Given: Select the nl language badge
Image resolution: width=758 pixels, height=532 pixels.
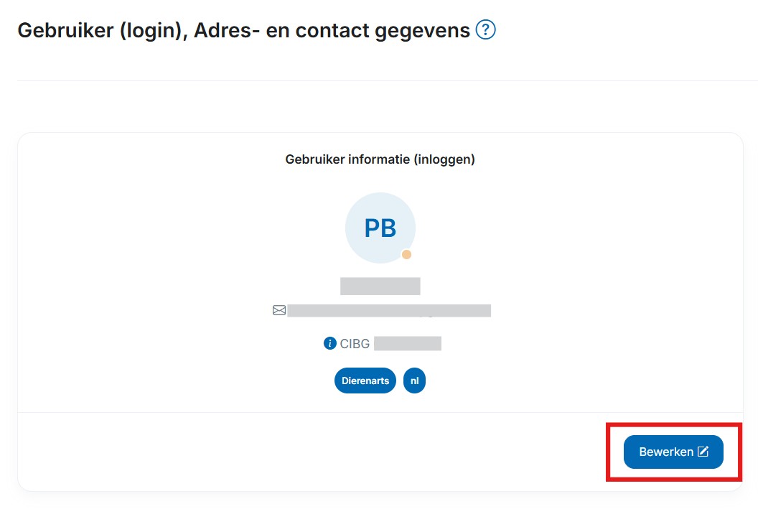Looking at the screenshot, I should click(x=414, y=381).
